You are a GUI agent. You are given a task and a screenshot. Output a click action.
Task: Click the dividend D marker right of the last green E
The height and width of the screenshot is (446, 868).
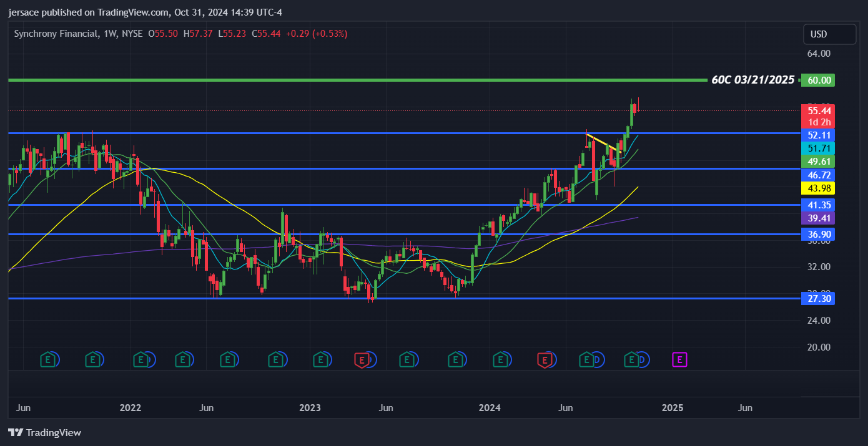tap(644, 359)
